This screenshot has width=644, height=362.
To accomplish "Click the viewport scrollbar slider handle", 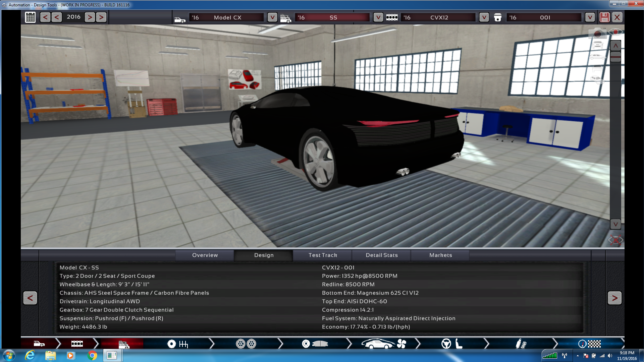I will (x=615, y=57).
